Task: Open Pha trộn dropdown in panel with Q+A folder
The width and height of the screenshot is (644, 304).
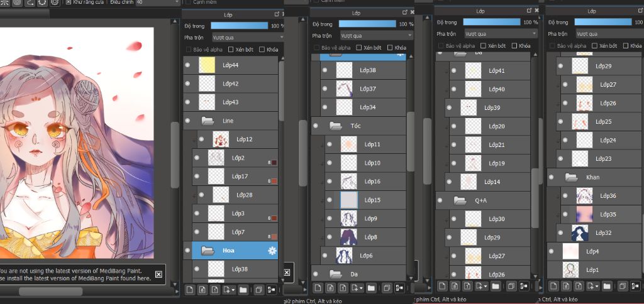Action: (501, 34)
